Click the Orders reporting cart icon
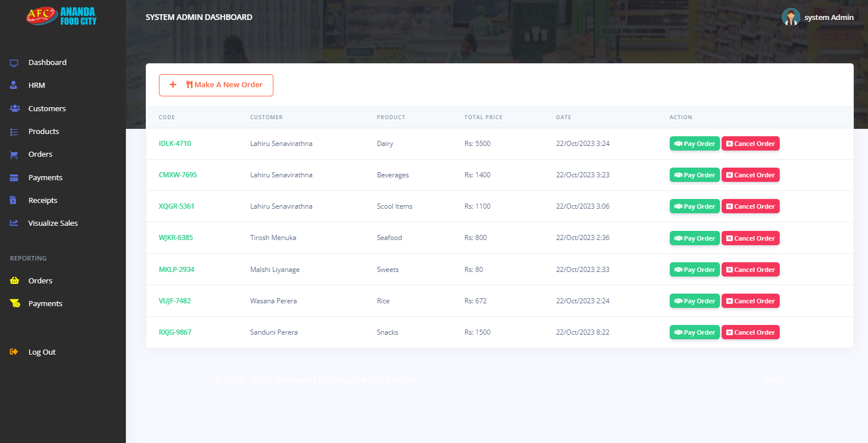The height and width of the screenshot is (443, 868). click(x=14, y=281)
